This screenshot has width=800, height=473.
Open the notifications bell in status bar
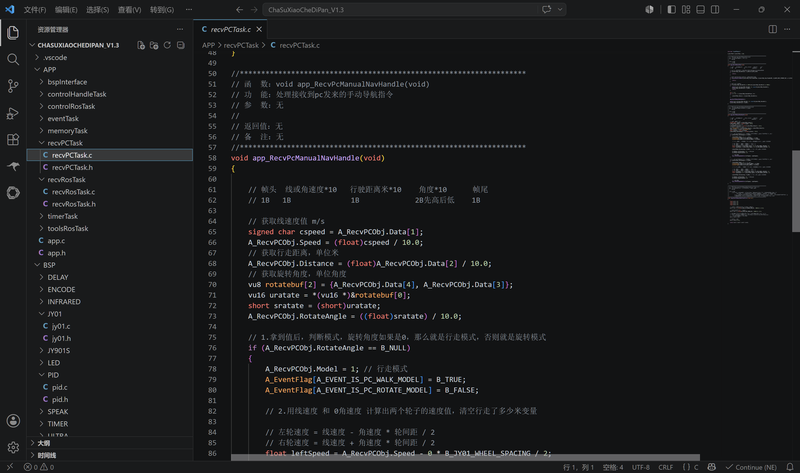790,467
